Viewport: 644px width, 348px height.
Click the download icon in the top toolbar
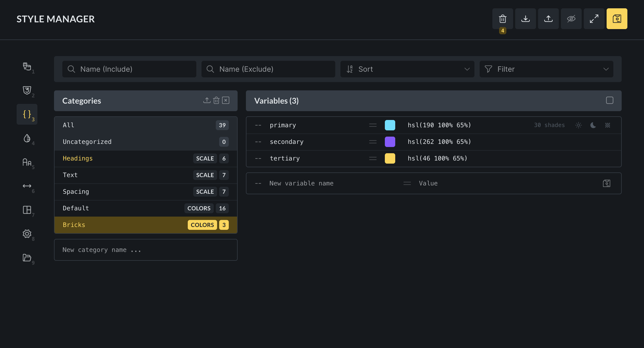tap(525, 19)
